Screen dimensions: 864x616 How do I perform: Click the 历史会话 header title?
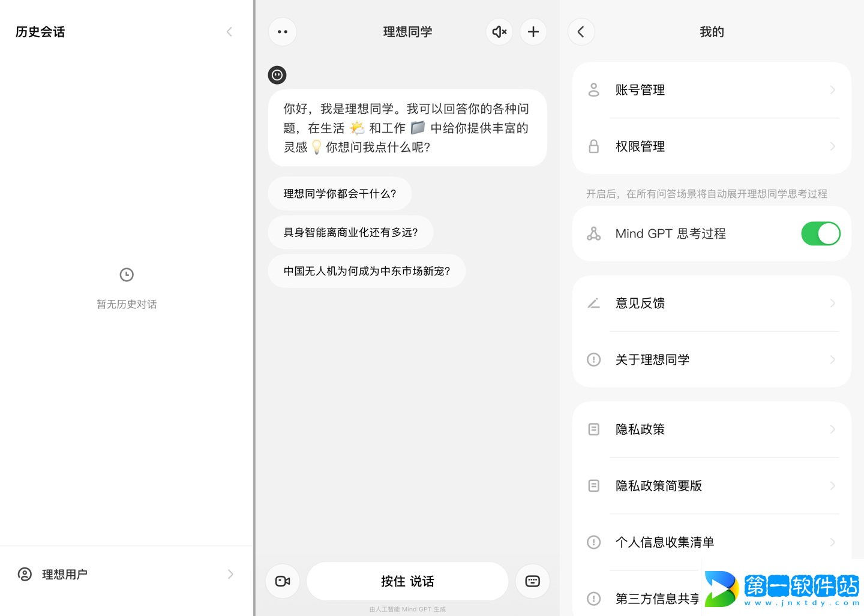pyautogui.click(x=40, y=32)
